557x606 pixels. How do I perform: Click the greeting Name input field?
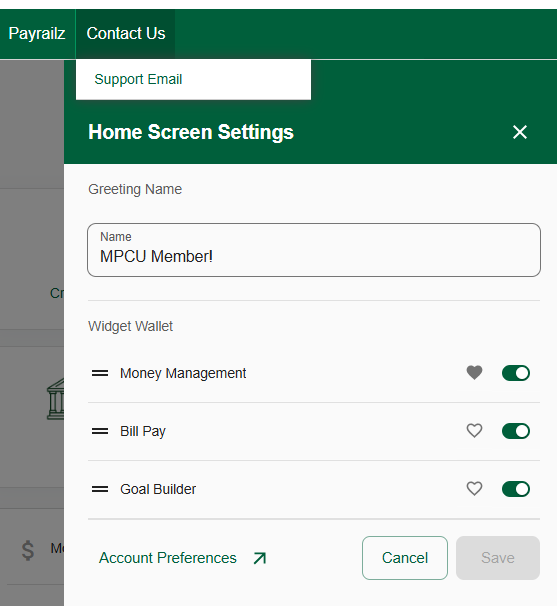(x=314, y=250)
